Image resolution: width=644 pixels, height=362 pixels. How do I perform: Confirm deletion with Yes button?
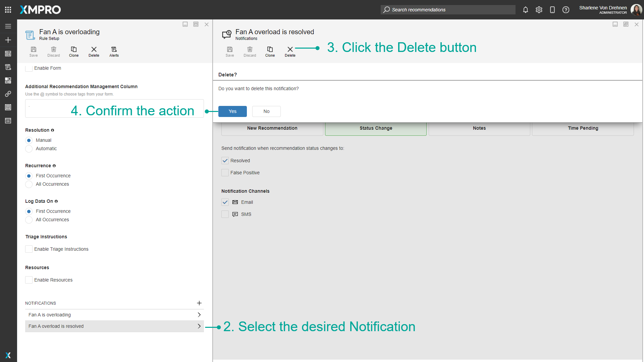click(232, 111)
